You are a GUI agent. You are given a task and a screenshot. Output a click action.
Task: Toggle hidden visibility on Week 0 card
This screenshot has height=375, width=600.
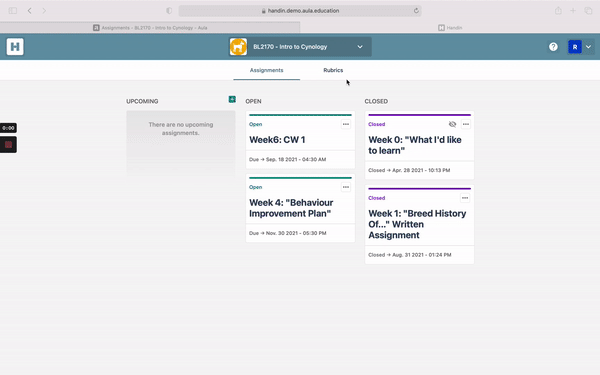click(x=452, y=124)
